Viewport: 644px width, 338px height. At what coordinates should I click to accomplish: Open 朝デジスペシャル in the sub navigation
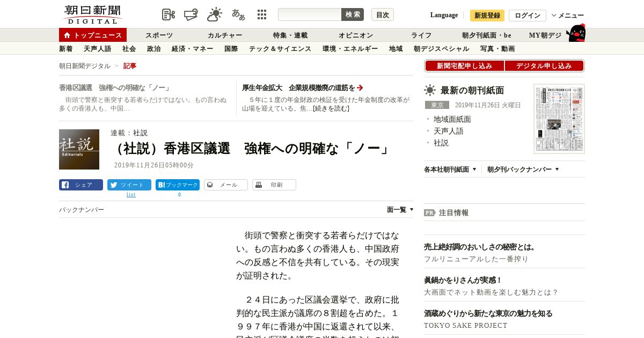(442, 49)
